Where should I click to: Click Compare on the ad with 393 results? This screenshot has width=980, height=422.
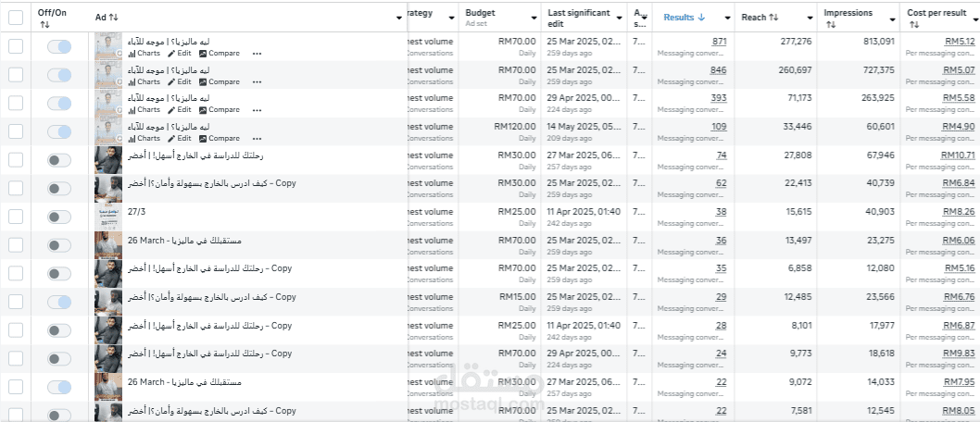click(x=220, y=110)
